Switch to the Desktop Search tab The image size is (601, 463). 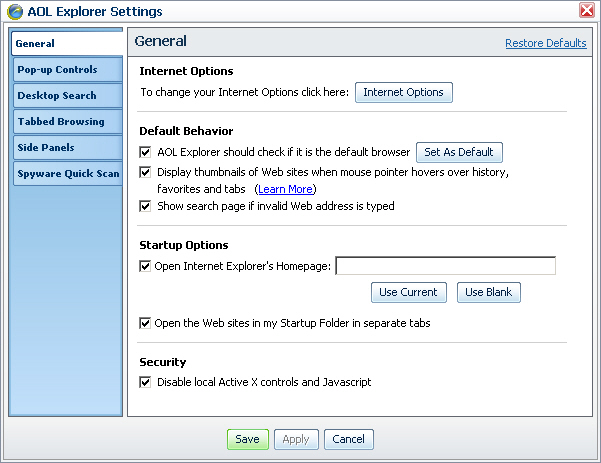[68, 95]
